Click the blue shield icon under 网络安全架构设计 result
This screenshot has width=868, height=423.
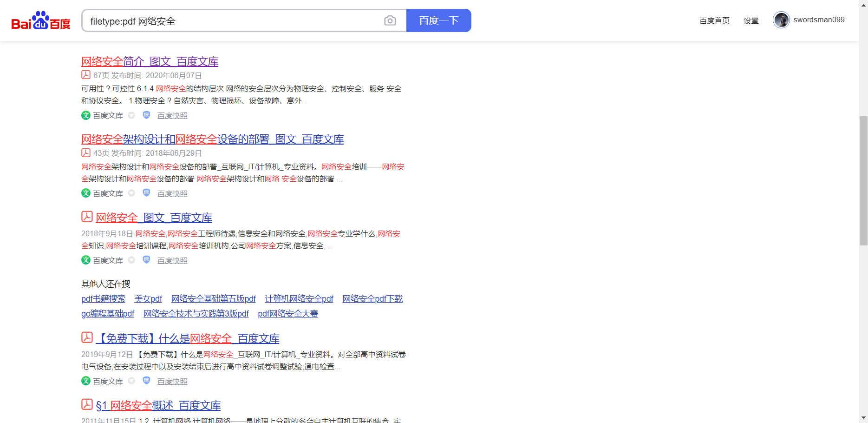[146, 192]
